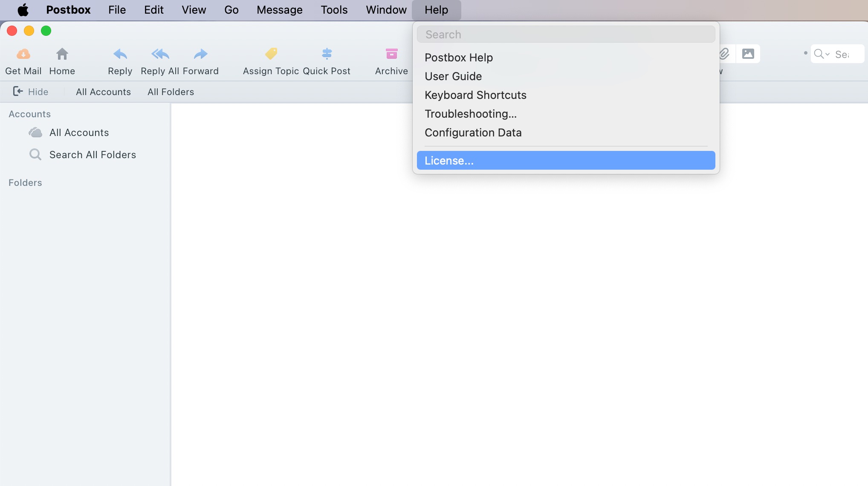Screen dimensions: 868x486
Task: Open the search options magnifier dropdown
Action: click(x=822, y=54)
